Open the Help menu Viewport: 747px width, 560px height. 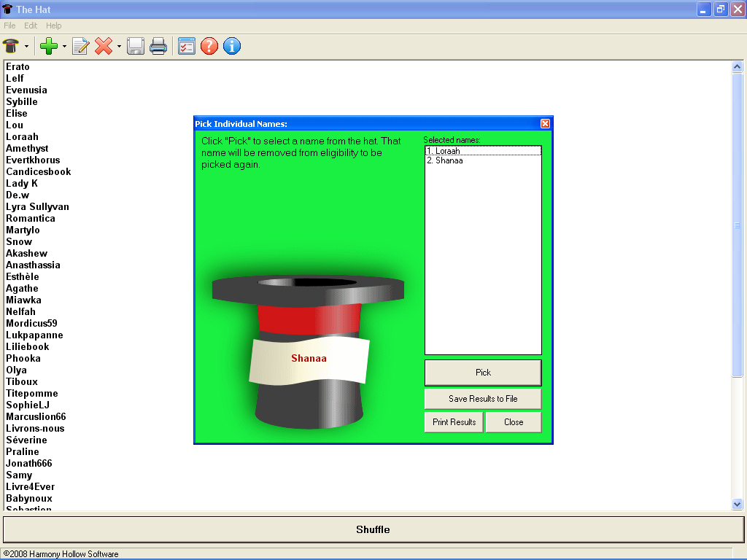pos(54,26)
